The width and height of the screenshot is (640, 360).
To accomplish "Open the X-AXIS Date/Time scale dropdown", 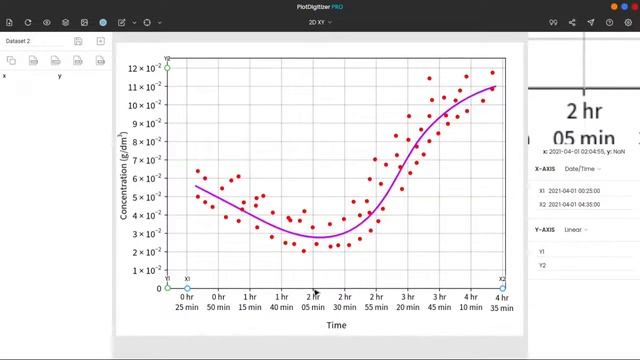I will tap(582, 169).
